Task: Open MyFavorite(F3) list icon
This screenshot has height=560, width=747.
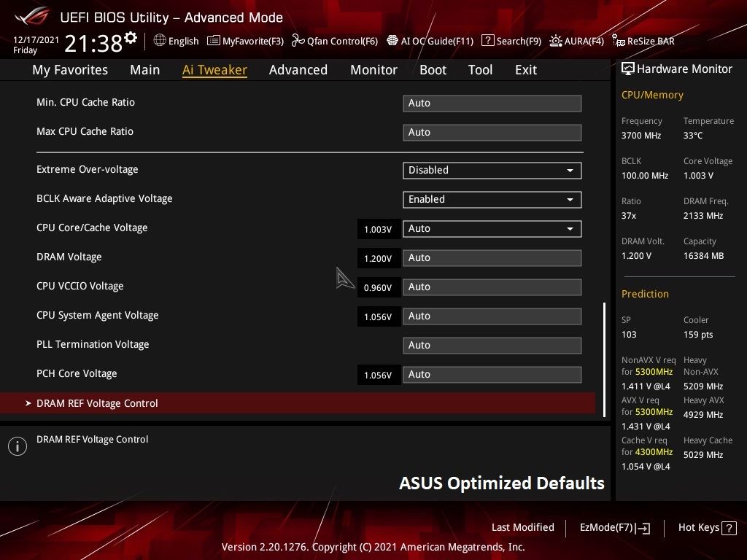Action: click(x=214, y=41)
